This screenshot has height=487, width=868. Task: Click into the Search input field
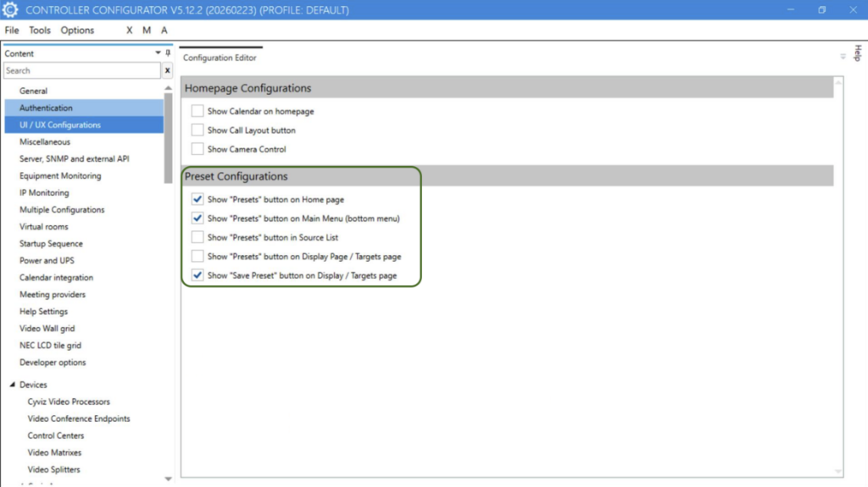pos(81,71)
